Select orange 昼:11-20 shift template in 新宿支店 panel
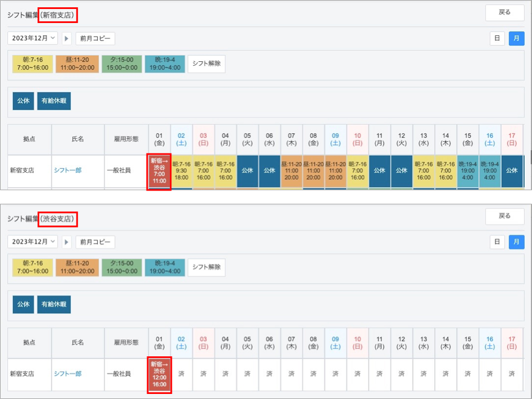This screenshot has height=399, width=532. click(79, 64)
